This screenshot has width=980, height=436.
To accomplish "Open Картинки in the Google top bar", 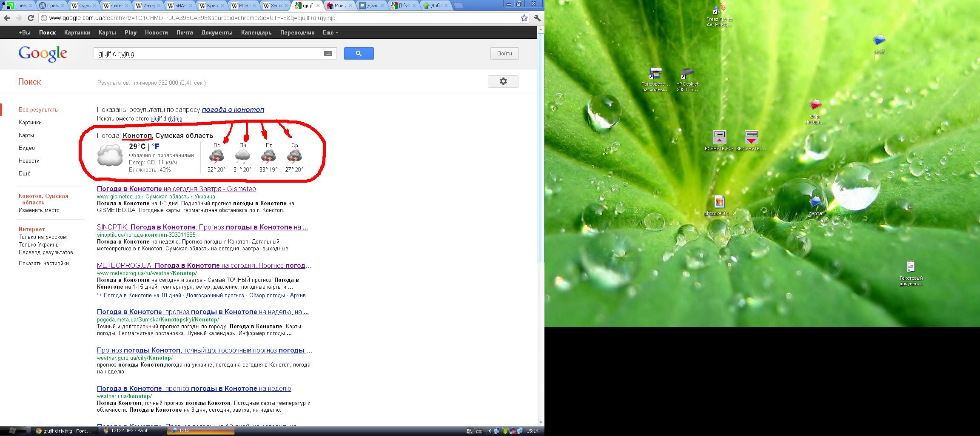I will click(x=77, y=32).
